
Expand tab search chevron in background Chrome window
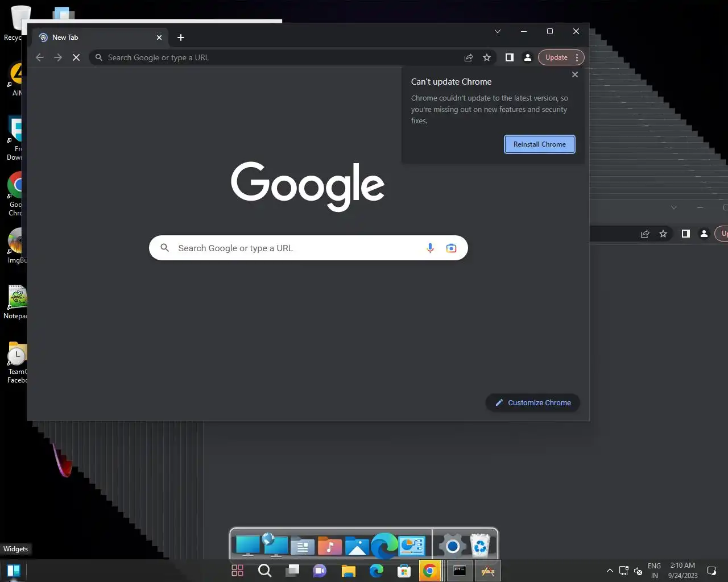click(674, 208)
